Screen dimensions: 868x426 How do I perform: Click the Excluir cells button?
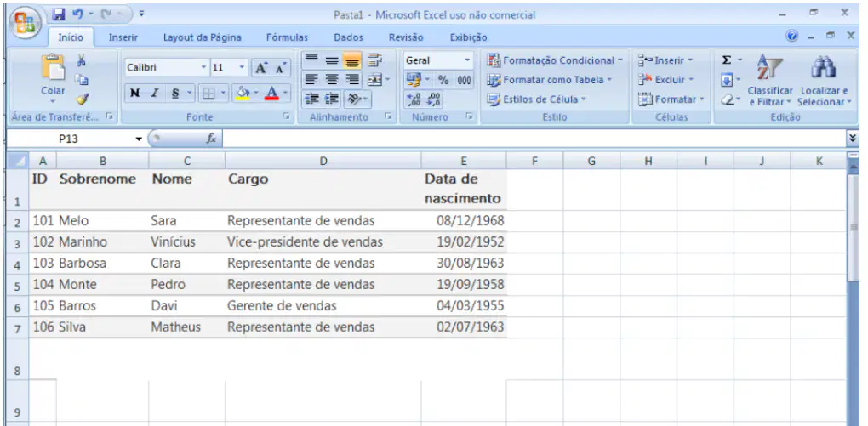pos(666,80)
